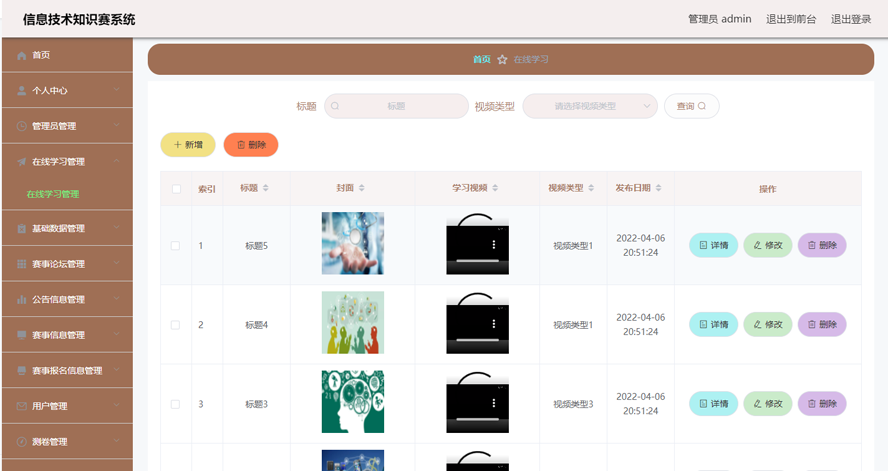Screen dimensions: 888x471
Task: Open the three-dot menu on 标题3 video
Action: [494, 403]
